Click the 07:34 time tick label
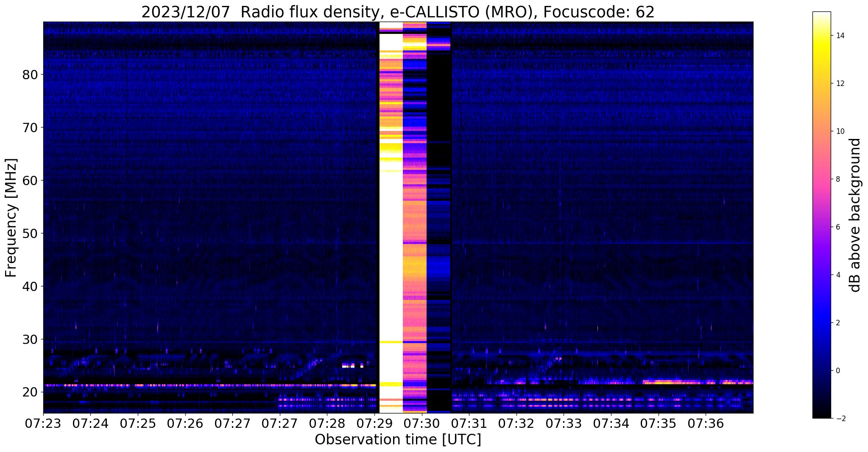The width and height of the screenshot is (868, 452). 611,423
